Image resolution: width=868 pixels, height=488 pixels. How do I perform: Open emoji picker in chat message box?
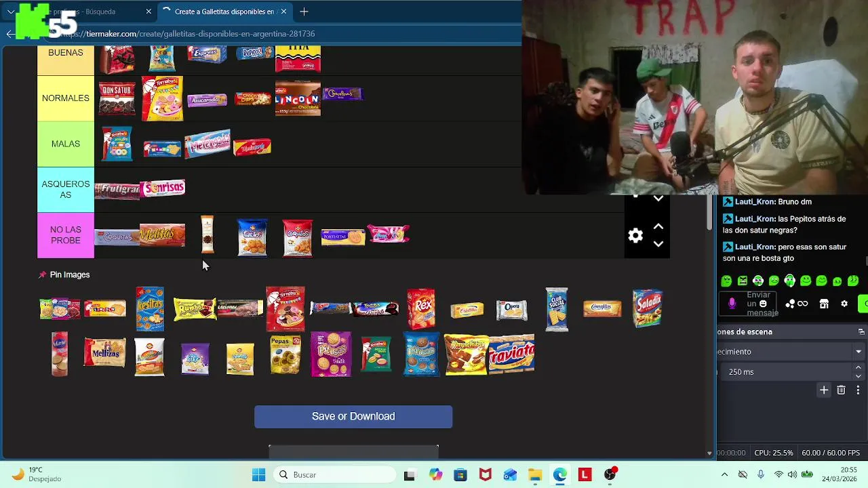pyautogui.click(x=763, y=304)
